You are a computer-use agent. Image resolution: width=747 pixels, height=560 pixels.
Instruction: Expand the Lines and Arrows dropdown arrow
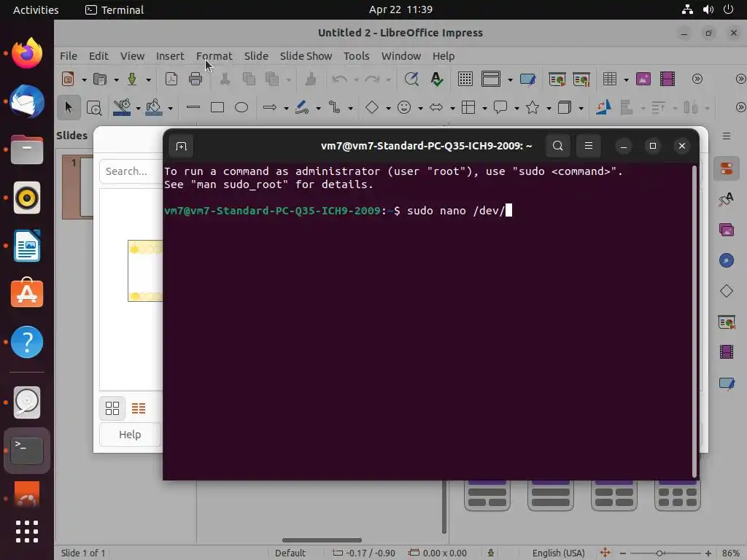pyautogui.click(x=286, y=109)
